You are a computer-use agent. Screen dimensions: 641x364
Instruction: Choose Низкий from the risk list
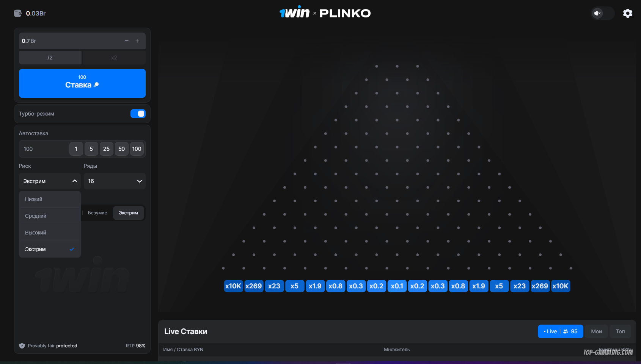pyautogui.click(x=50, y=199)
